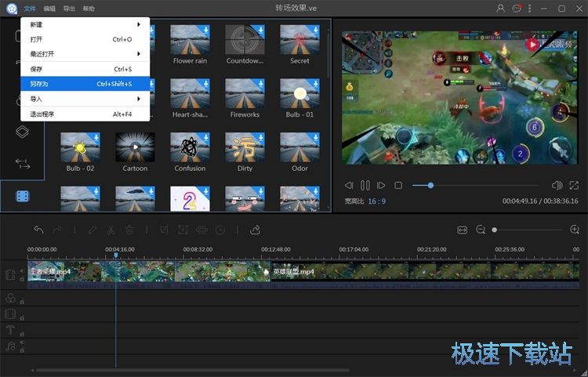588x377 pixels.
Task: Download the Secret element
Action: tap(315, 30)
